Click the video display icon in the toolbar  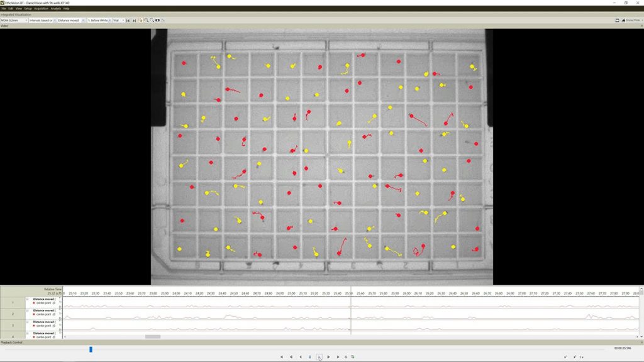pyautogui.click(x=157, y=19)
